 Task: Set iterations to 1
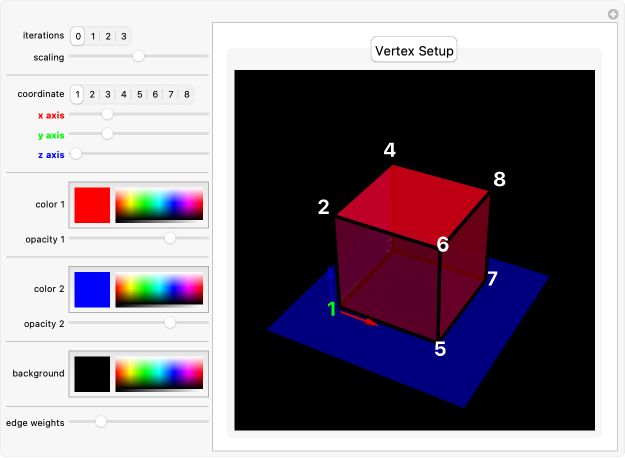pos(93,36)
